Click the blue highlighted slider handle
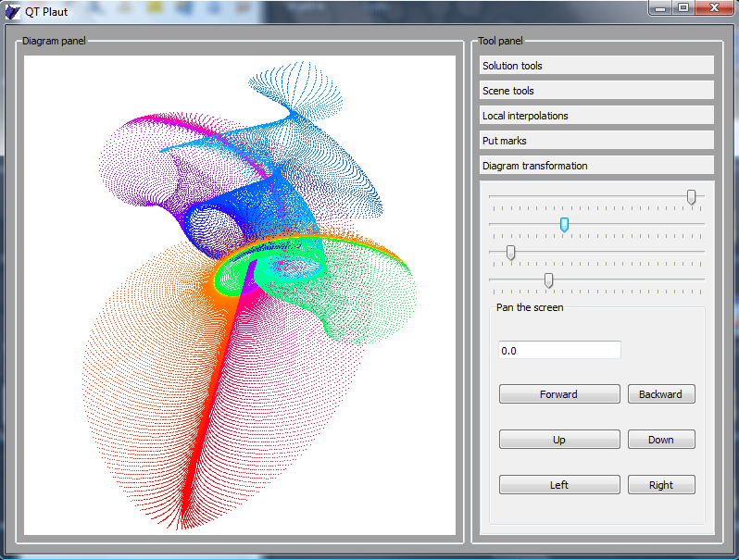739x560 pixels. 564,224
